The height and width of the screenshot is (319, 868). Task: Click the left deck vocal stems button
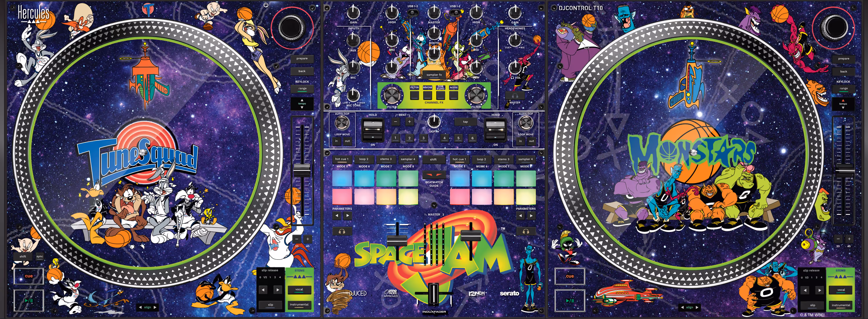point(299,290)
